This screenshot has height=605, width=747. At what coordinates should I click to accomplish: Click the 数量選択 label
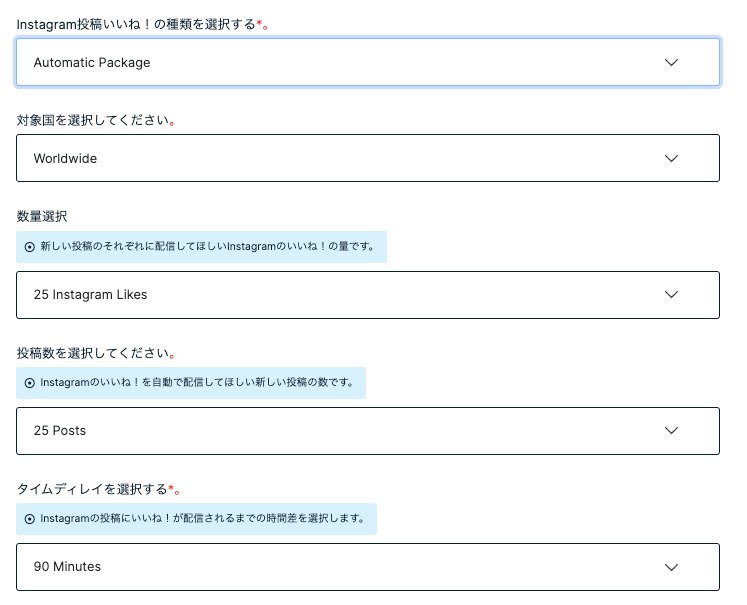(42, 216)
